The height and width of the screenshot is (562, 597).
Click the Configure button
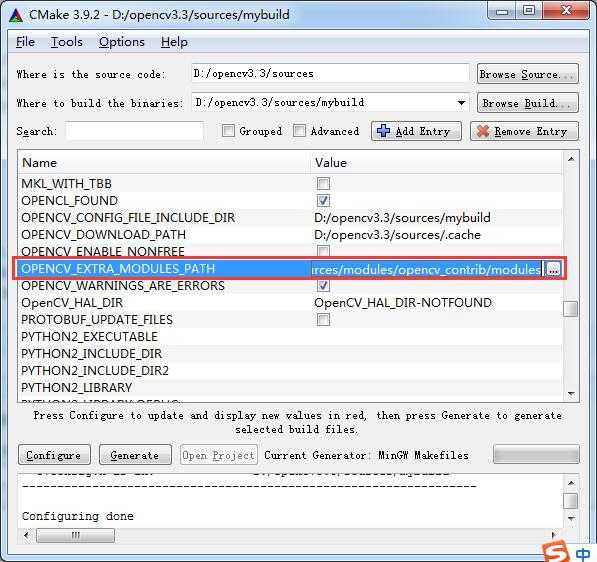point(54,455)
